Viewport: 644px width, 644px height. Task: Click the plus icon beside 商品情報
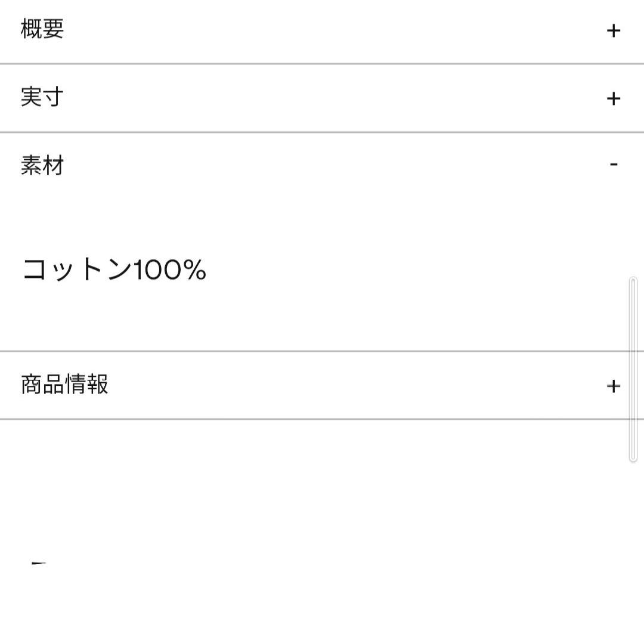click(612, 387)
